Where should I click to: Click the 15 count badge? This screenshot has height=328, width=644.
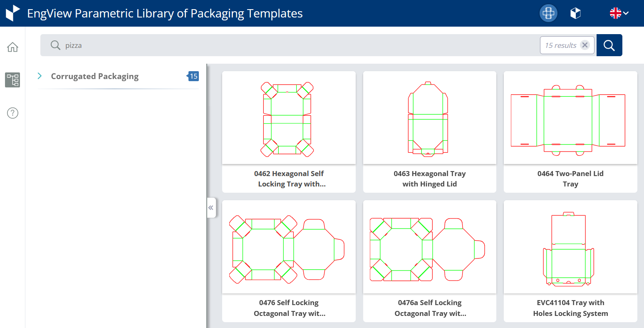[193, 76]
